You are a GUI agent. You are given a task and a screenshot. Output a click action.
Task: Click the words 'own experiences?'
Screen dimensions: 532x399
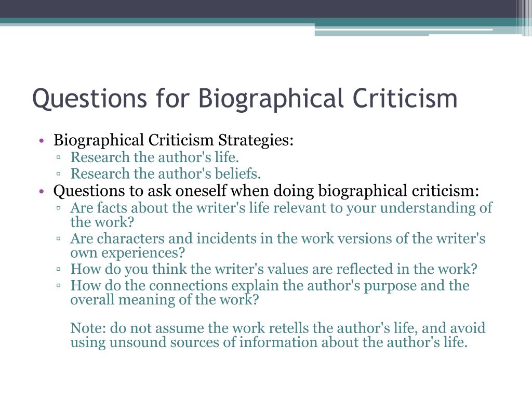[x=128, y=253]
